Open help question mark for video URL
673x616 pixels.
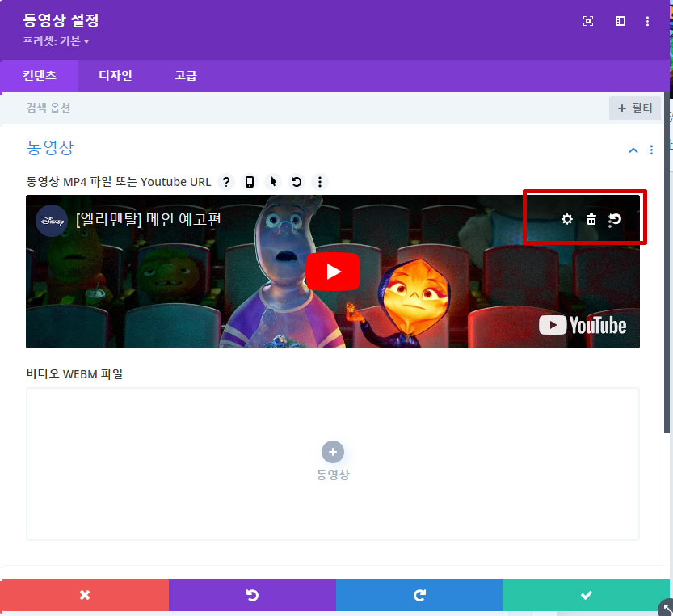226,182
